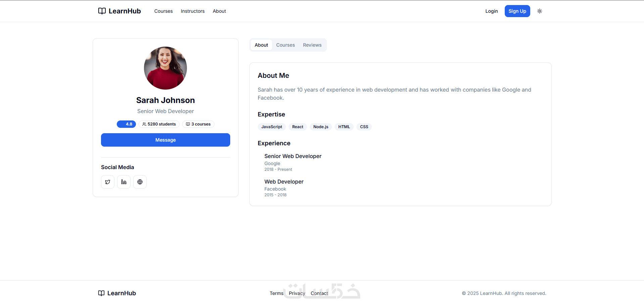The image size is (644, 305).
Task: Send a message with Message button
Action: click(165, 140)
